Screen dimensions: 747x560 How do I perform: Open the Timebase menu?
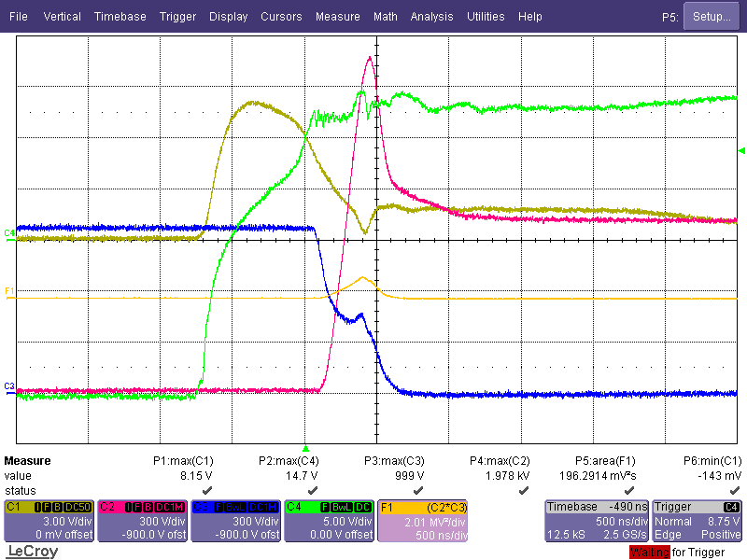tap(120, 17)
